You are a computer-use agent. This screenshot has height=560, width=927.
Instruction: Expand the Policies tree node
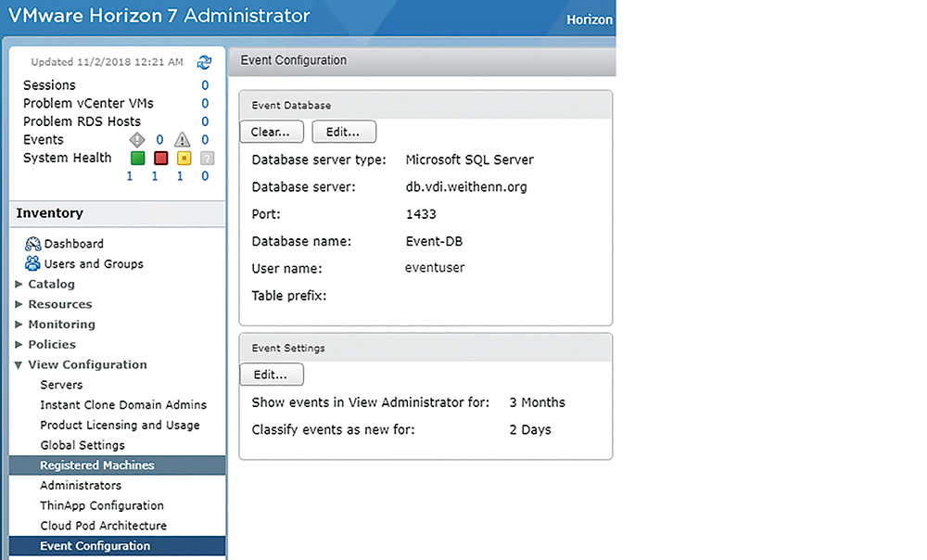(19, 344)
